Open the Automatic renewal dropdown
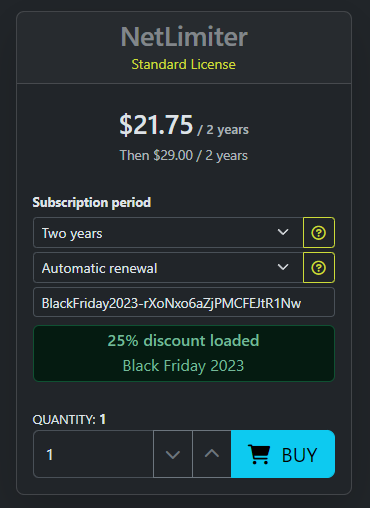The image size is (370, 508). coord(168,268)
